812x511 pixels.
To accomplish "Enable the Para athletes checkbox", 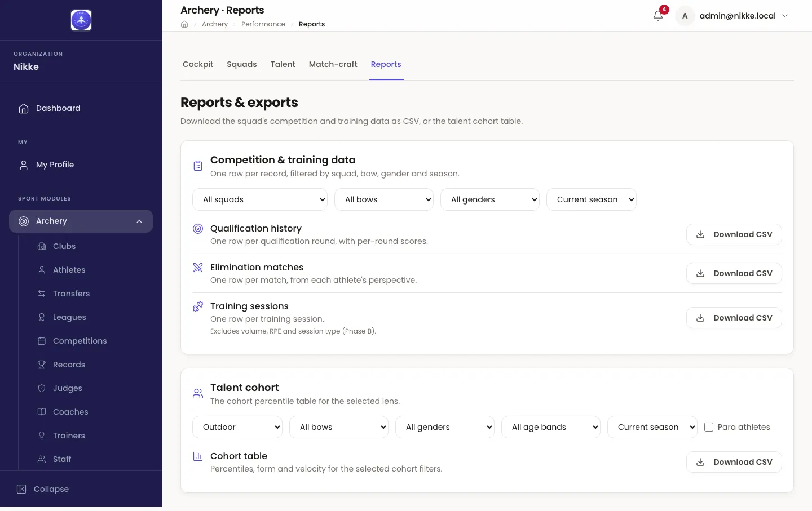I will click(x=709, y=427).
